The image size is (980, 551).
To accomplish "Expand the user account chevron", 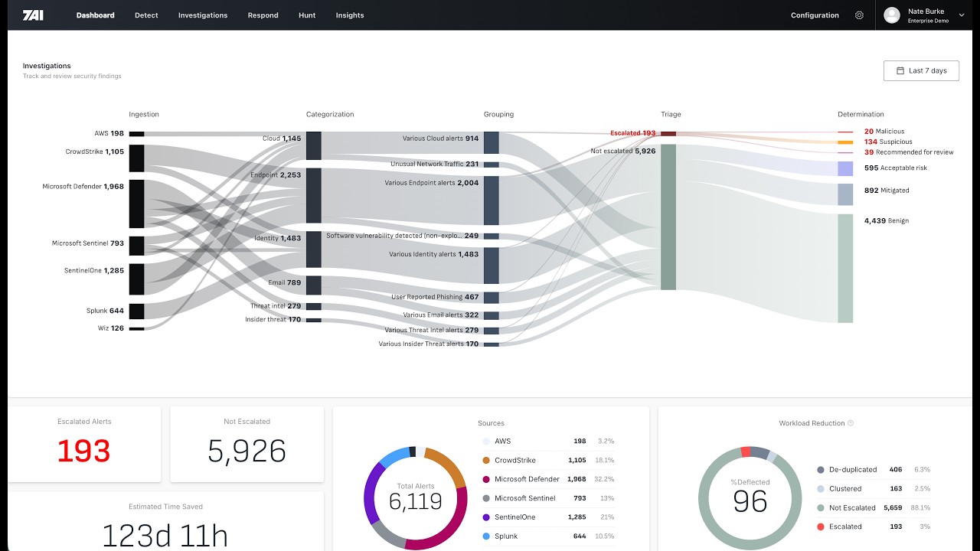I will pyautogui.click(x=962, y=15).
